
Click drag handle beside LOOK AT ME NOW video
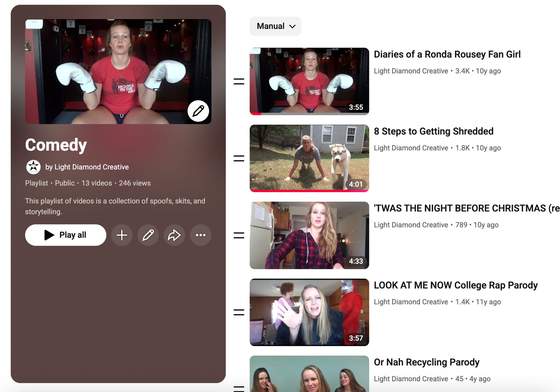click(x=239, y=312)
